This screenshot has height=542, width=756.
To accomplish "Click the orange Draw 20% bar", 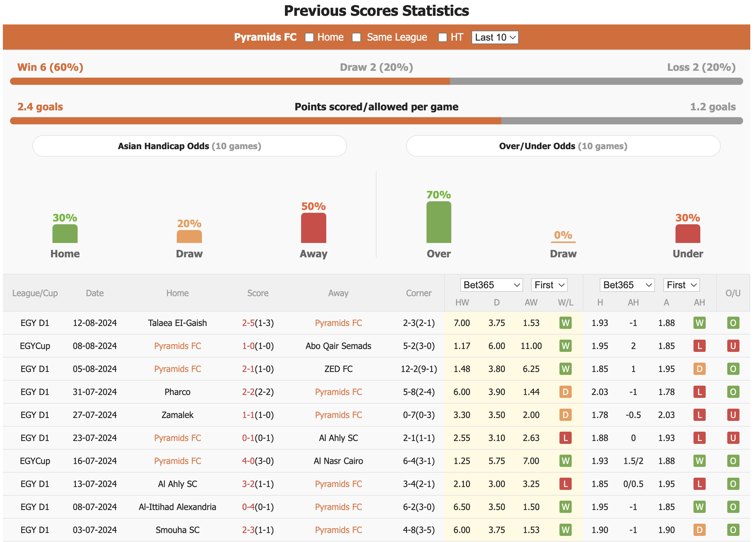I will point(189,236).
